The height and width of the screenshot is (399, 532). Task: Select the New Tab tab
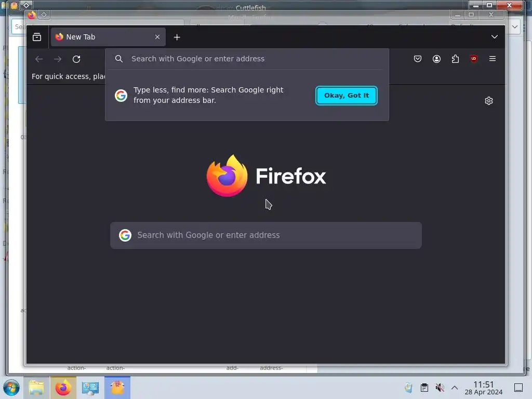click(108, 37)
